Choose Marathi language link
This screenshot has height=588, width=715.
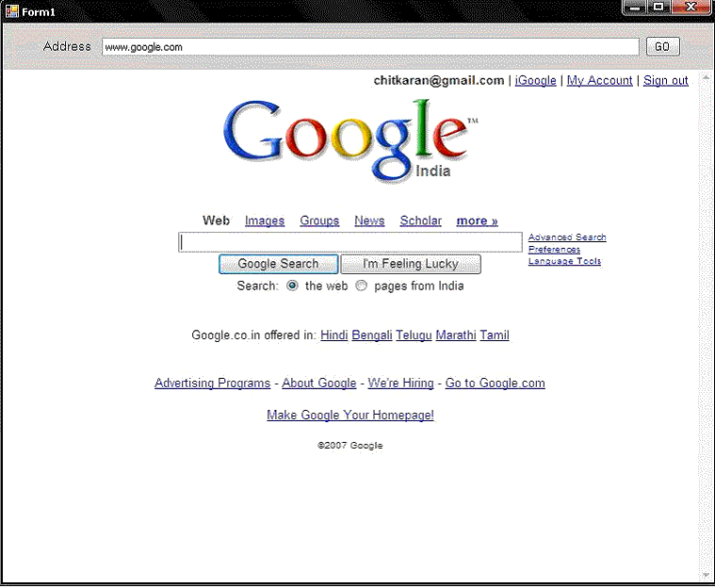[x=456, y=335]
